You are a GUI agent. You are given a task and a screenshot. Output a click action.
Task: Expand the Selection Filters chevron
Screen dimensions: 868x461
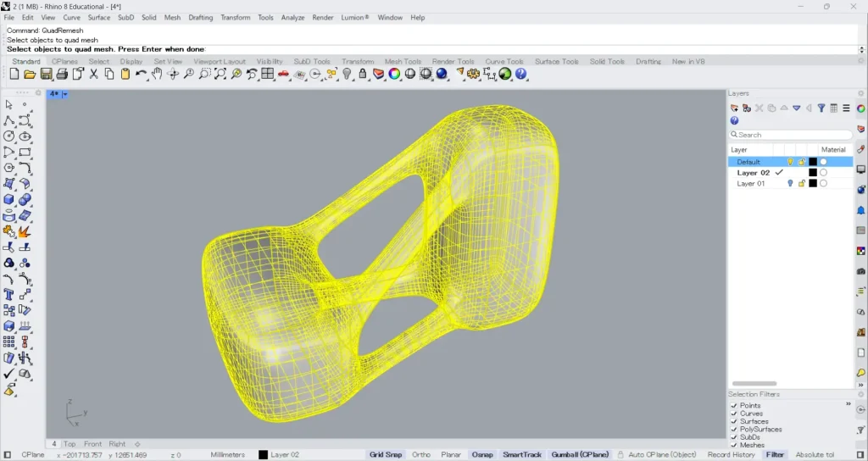pos(848,404)
